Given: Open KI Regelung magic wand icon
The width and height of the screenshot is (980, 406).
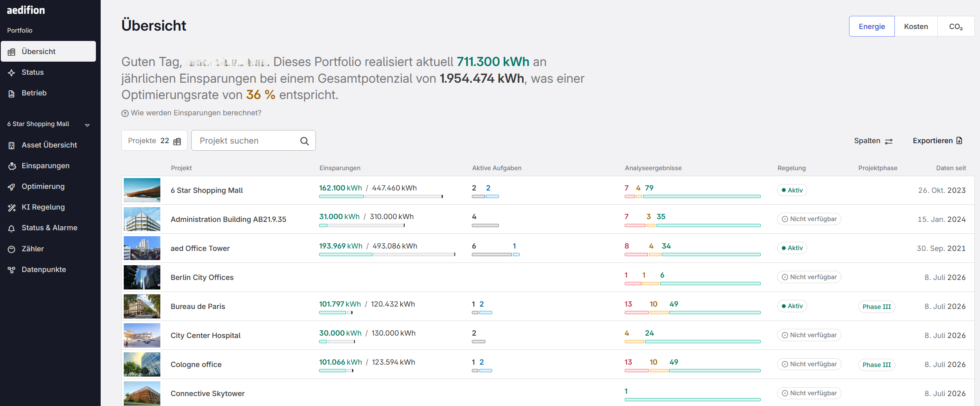Looking at the screenshot, I should [12, 208].
